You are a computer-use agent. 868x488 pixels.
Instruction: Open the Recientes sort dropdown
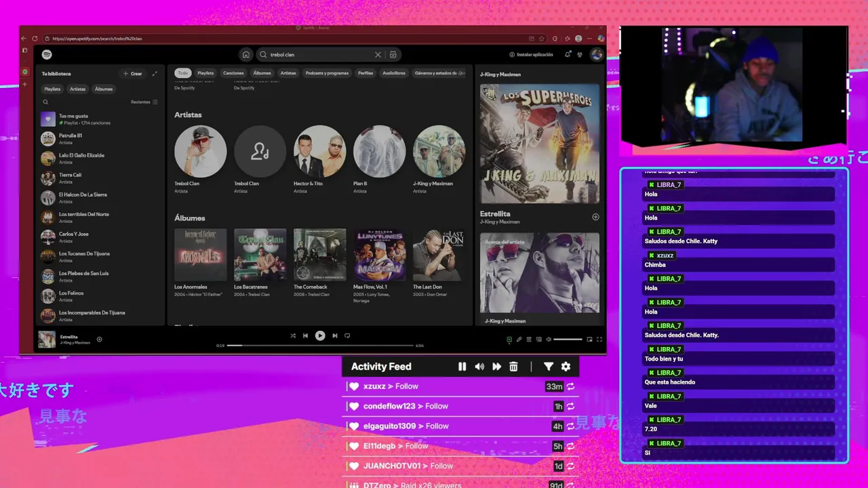[144, 102]
